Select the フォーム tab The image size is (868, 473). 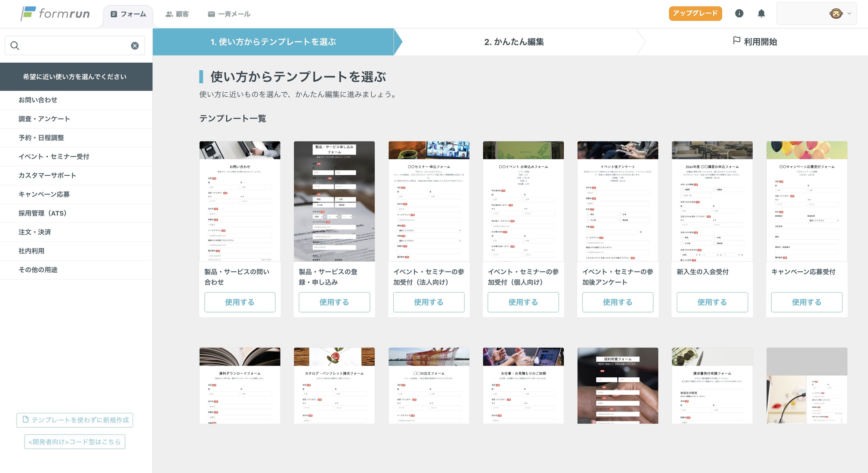click(128, 14)
